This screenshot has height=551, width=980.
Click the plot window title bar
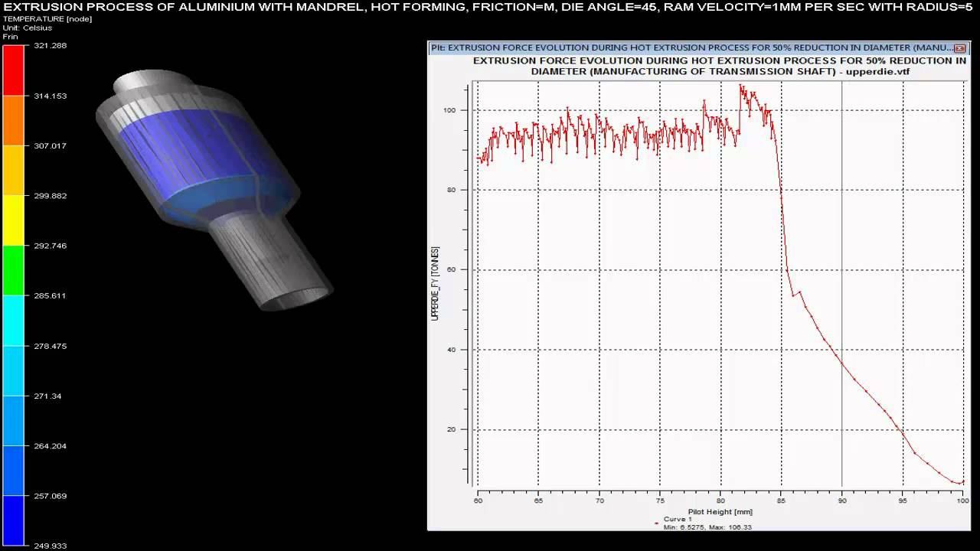(x=698, y=47)
